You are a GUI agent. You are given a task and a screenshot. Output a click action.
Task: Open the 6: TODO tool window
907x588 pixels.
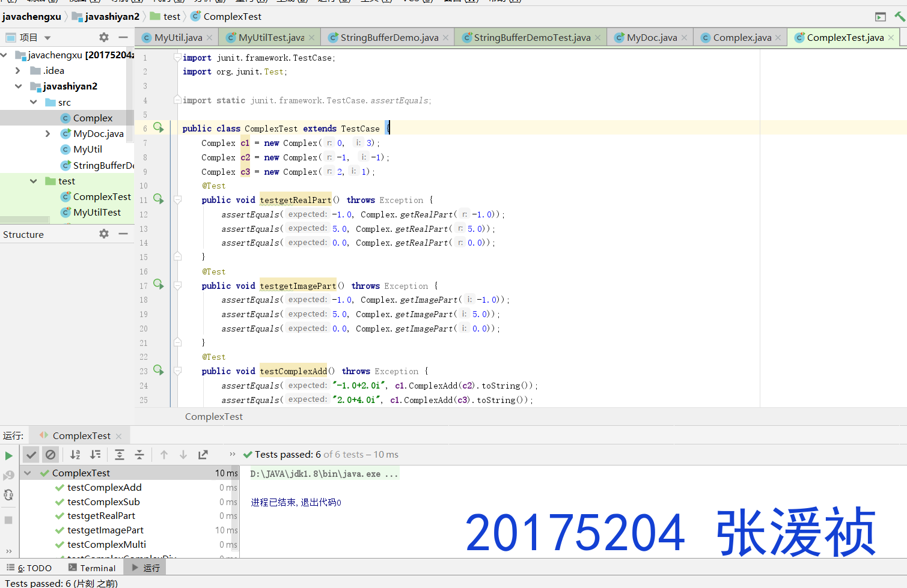tap(29, 568)
